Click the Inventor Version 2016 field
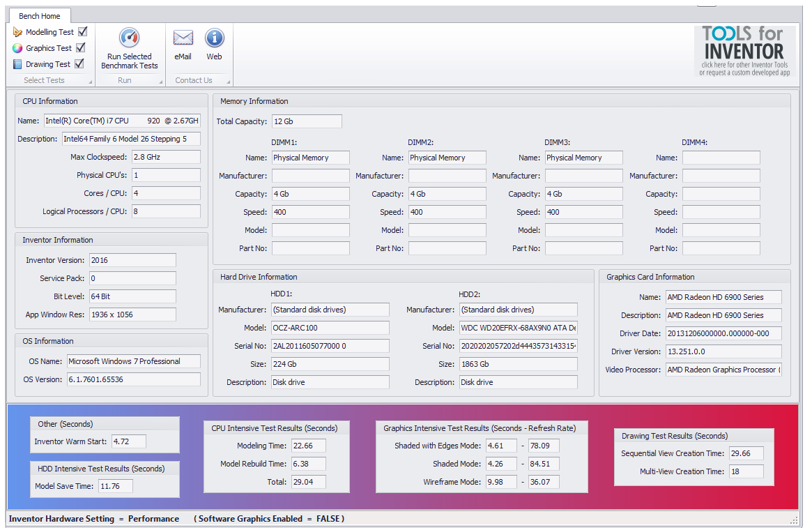The image size is (812, 530). pyautogui.click(x=132, y=260)
